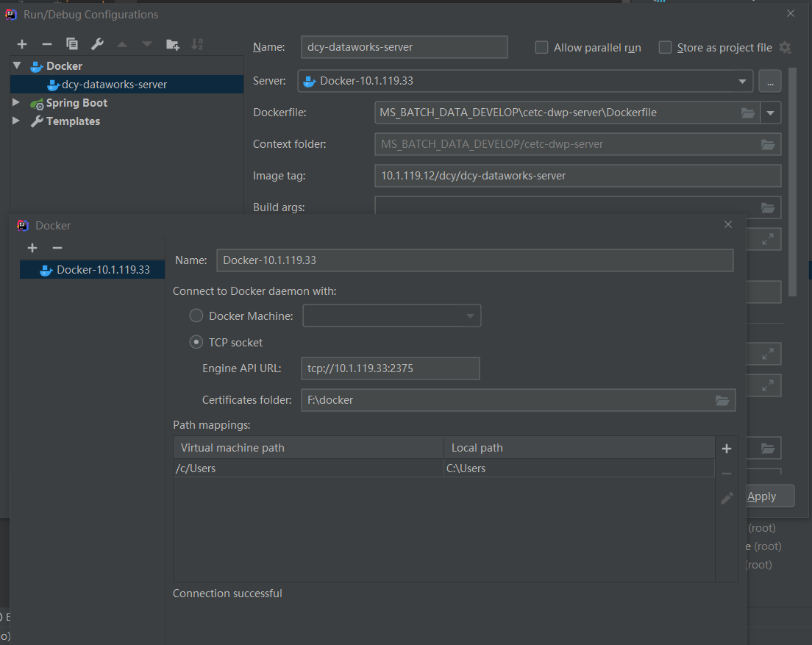
Task: Browse Context folder icon
Action: [x=767, y=144]
